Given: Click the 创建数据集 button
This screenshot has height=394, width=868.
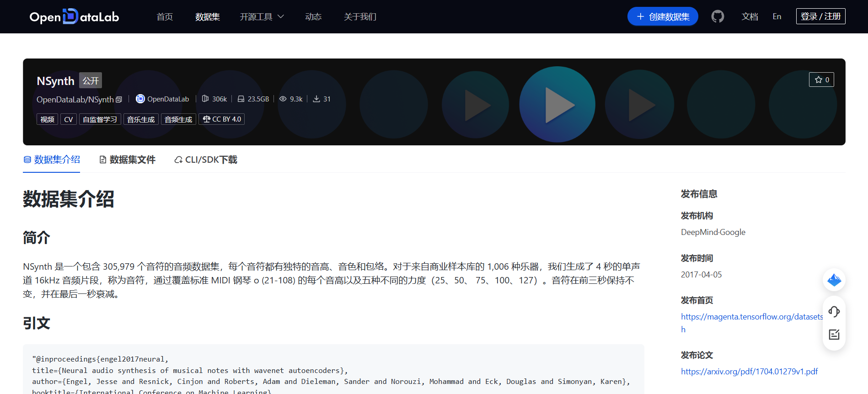Looking at the screenshot, I should tap(663, 16).
